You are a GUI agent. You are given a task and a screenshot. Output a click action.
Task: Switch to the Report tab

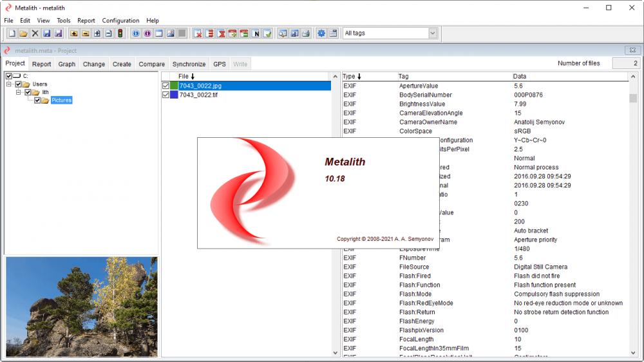pyautogui.click(x=41, y=64)
